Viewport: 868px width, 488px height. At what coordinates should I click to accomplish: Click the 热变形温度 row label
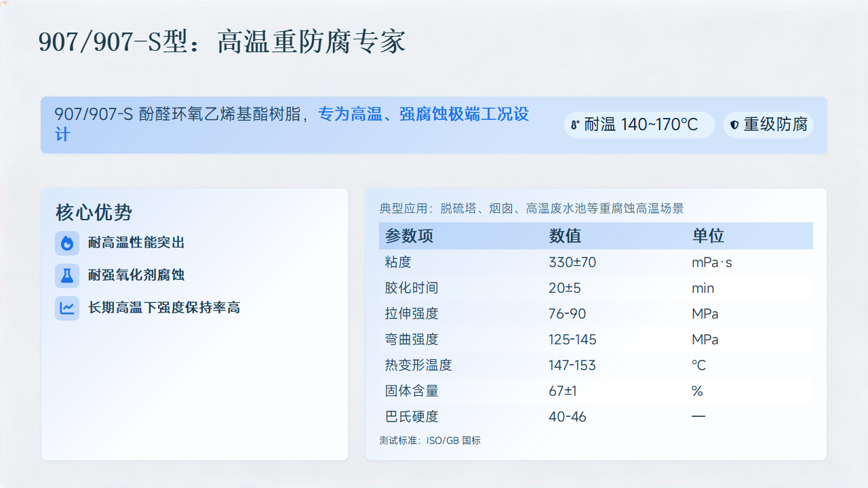click(418, 365)
